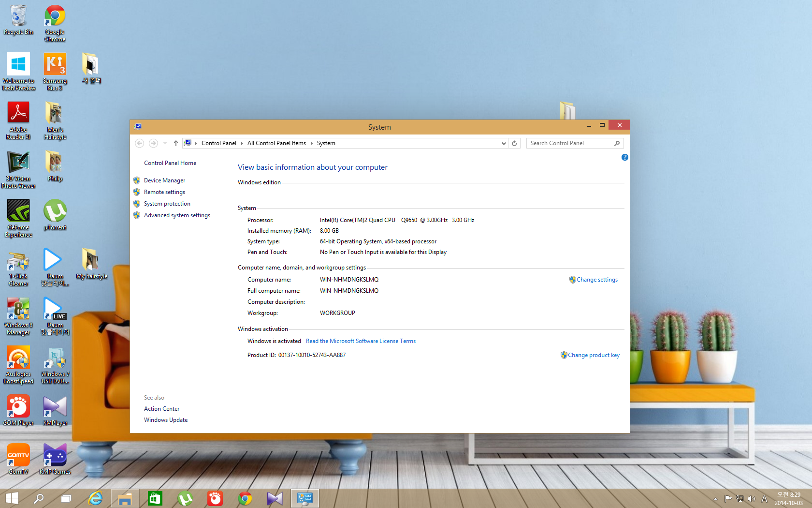The height and width of the screenshot is (508, 812).
Task: Click All Control Panel Items breadcrumb
Action: tap(276, 143)
